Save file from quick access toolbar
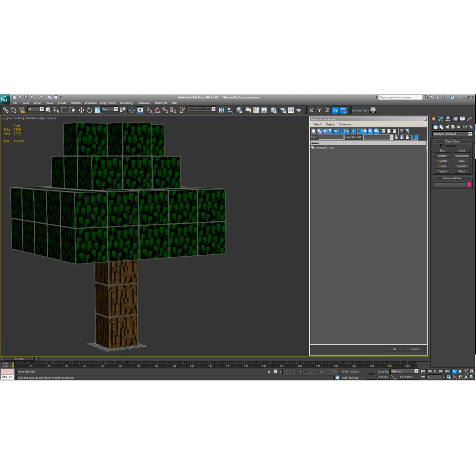The image size is (476, 476). coord(26,97)
